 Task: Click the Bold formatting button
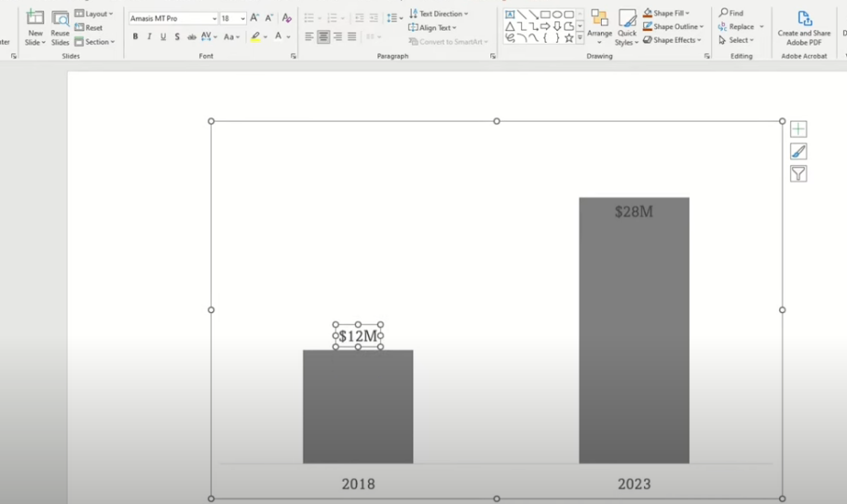(135, 37)
